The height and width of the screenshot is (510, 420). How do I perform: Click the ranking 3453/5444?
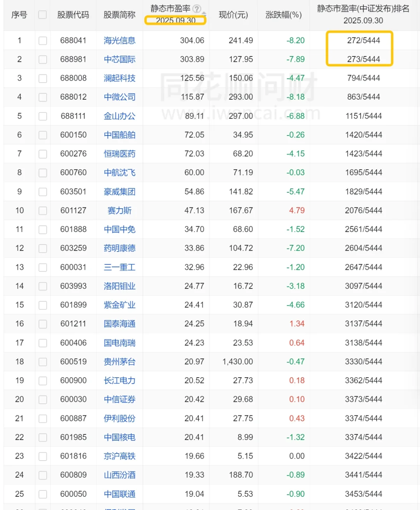(364, 494)
